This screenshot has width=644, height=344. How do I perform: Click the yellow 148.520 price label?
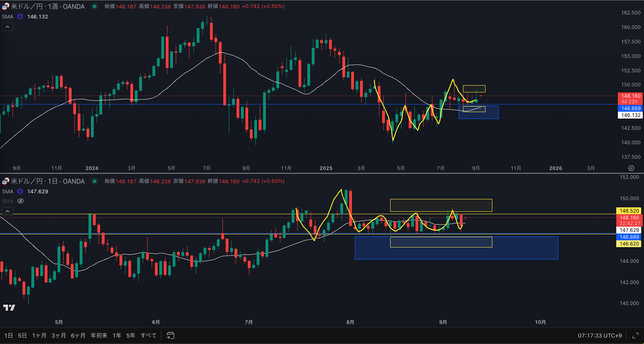(x=629, y=211)
